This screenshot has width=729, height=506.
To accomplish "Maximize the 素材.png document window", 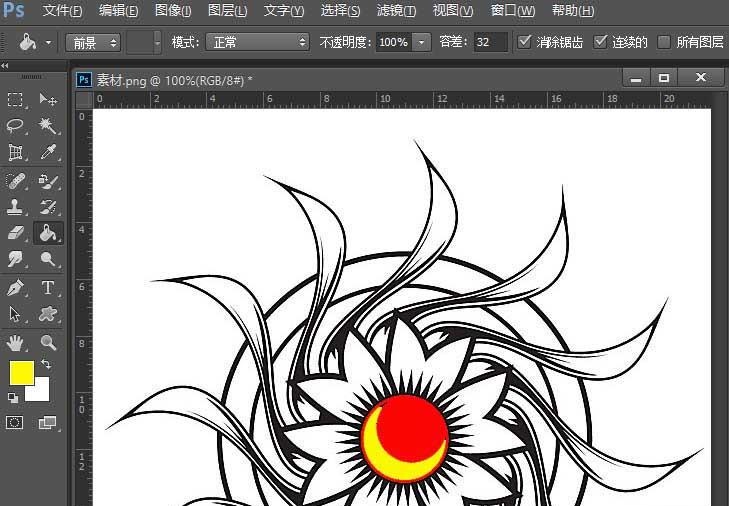I will tap(664, 78).
